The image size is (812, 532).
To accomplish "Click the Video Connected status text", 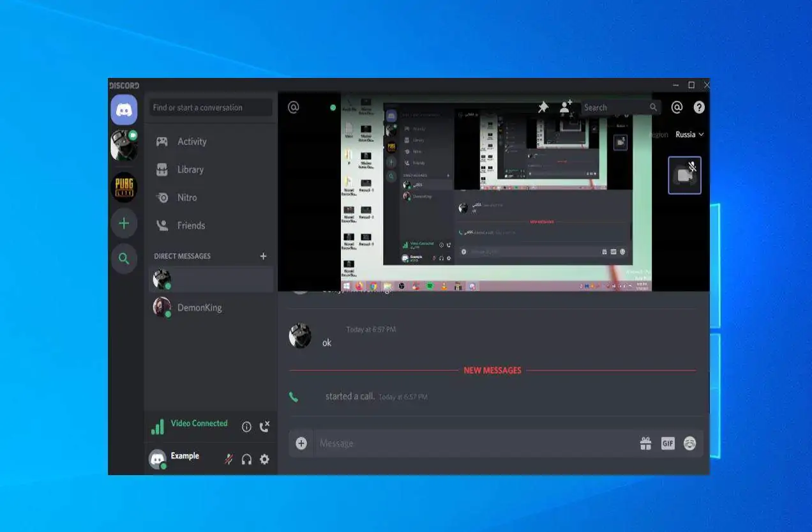I will (199, 423).
